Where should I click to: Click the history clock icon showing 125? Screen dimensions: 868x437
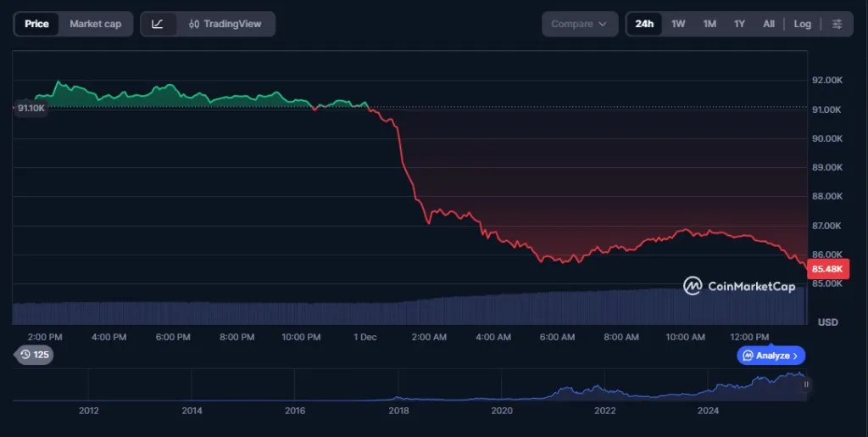tap(25, 355)
